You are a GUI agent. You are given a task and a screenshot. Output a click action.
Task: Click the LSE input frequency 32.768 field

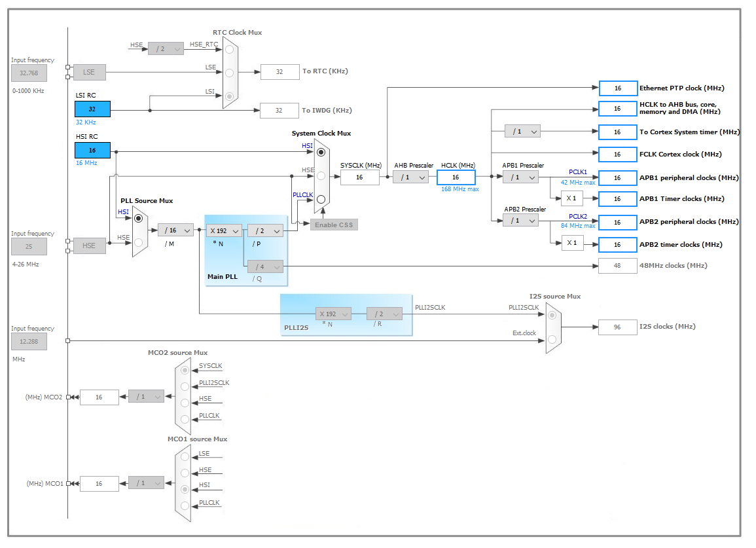(29, 73)
